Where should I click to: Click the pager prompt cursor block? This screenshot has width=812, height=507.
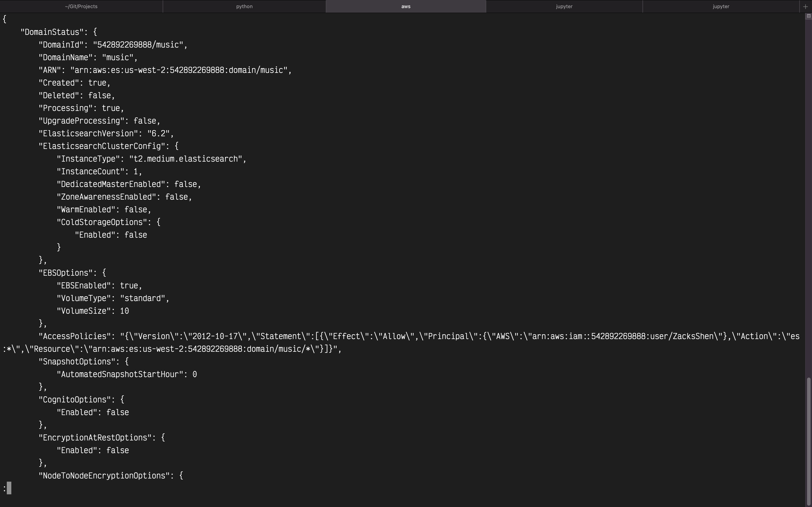9,488
